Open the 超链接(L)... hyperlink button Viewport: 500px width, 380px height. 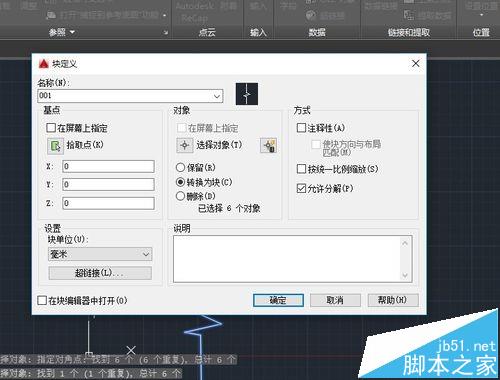point(100,273)
